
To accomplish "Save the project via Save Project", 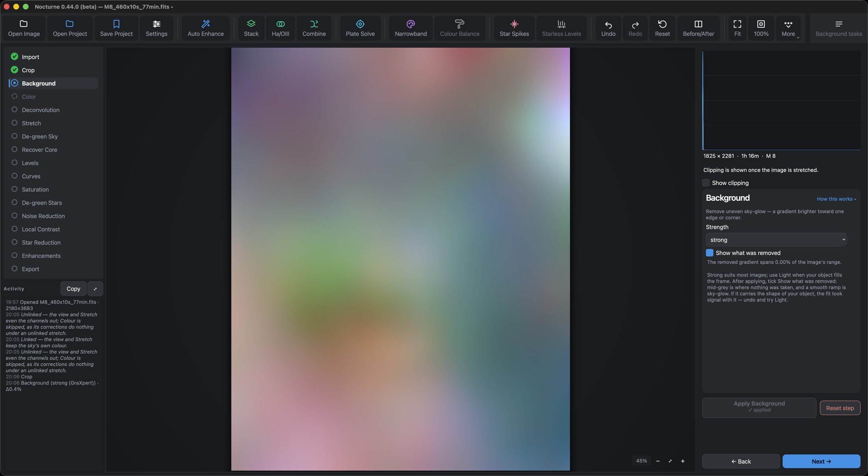I will pyautogui.click(x=116, y=28).
